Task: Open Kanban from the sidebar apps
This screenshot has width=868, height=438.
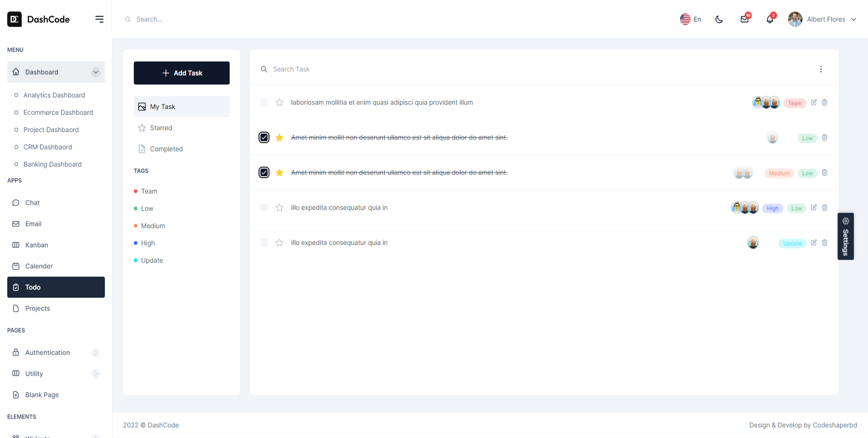Action: point(37,245)
